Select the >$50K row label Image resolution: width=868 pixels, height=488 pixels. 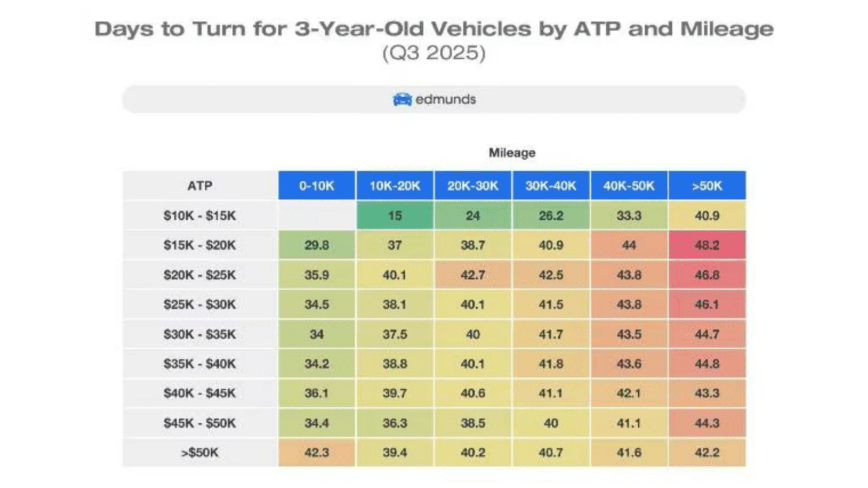coord(200,453)
